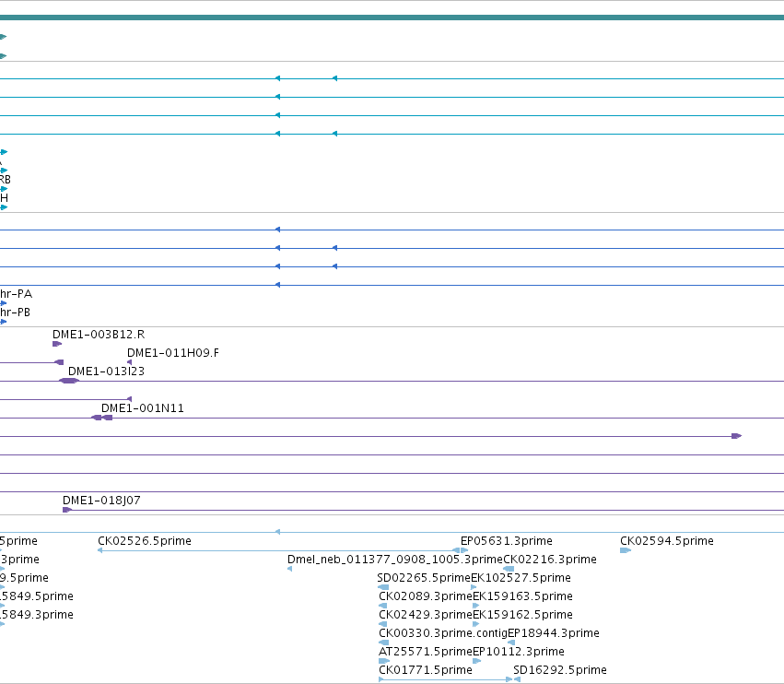Select the AT25571.5prime EST label

point(426,652)
